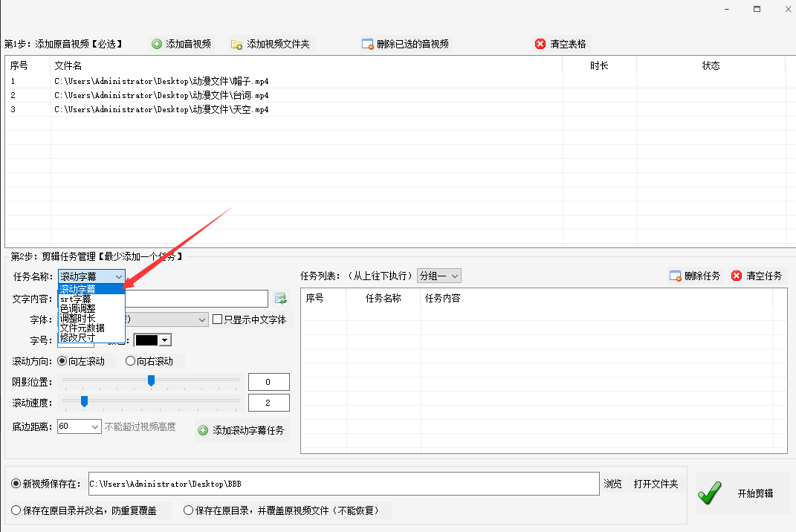The image size is (796, 532).
Task: Click the 任务名称 column header in task list
Action: coord(384,298)
